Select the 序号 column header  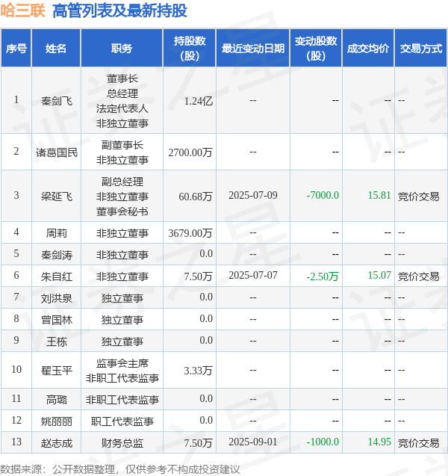click(16, 49)
